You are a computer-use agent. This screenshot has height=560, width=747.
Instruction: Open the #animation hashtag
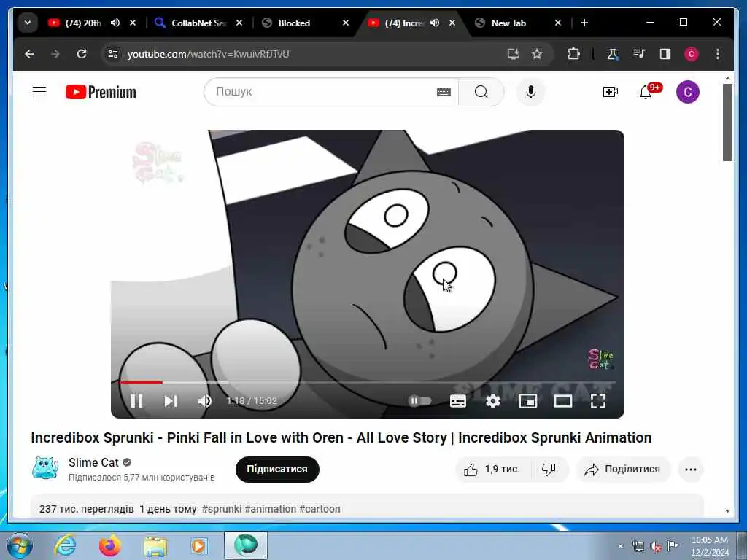pyautogui.click(x=271, y=509)
